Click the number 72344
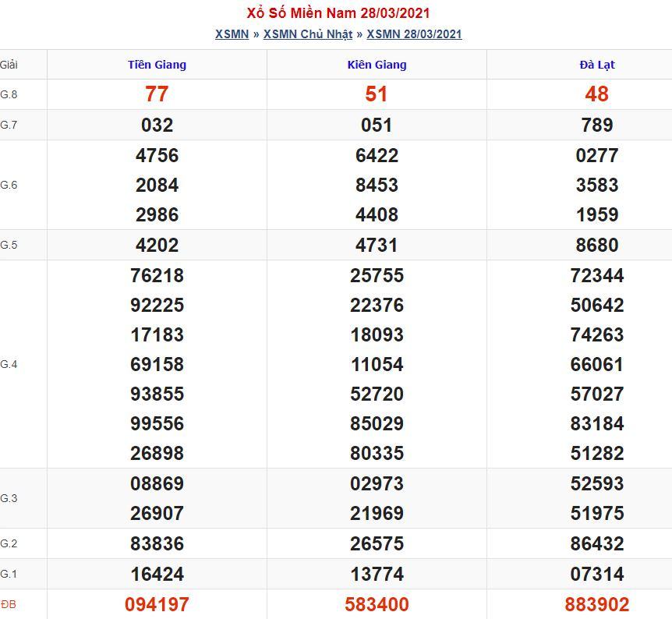 coord(597,276)
